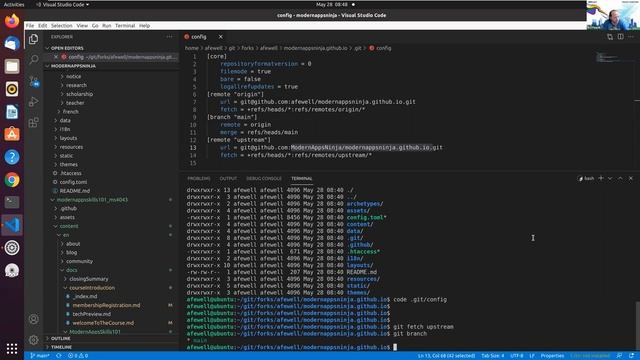Open the Accounts icon in activity bar
The height and width of the screenshot is (360, 640).
point(33,319)
